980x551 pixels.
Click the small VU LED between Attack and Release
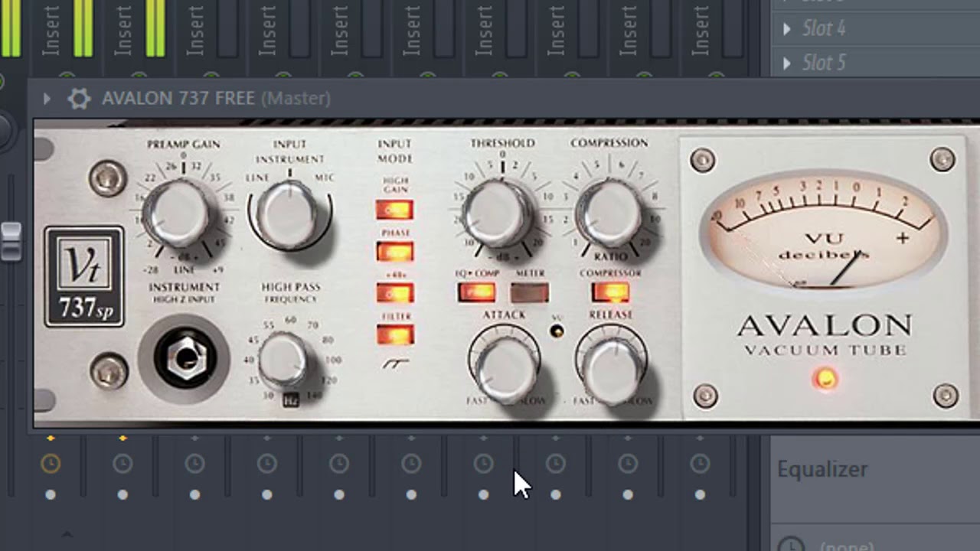[557, 331]
